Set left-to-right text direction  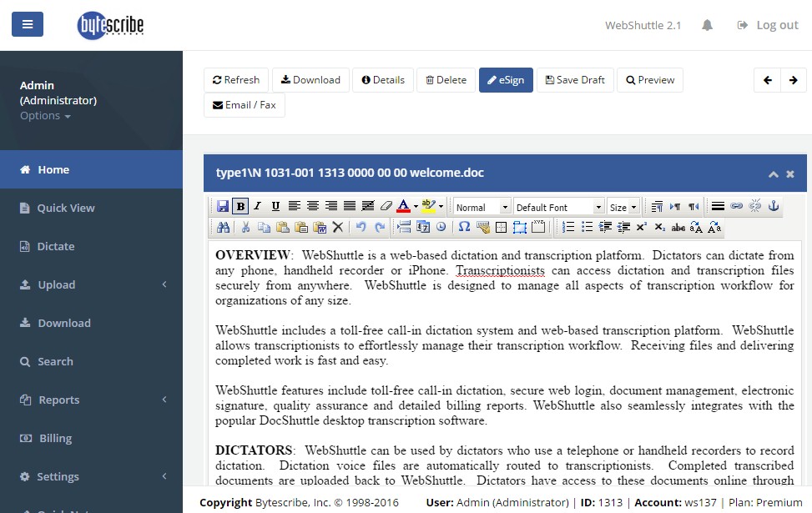[x=675, y=206]
